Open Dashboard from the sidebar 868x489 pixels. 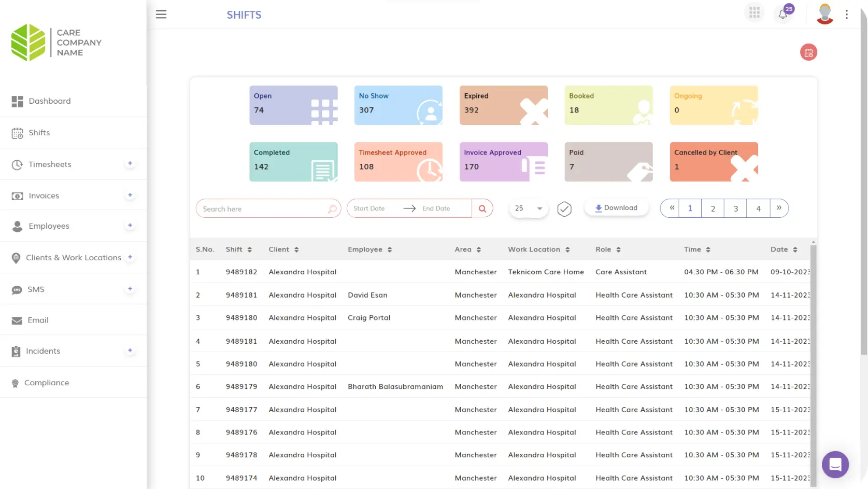(50, 101)
